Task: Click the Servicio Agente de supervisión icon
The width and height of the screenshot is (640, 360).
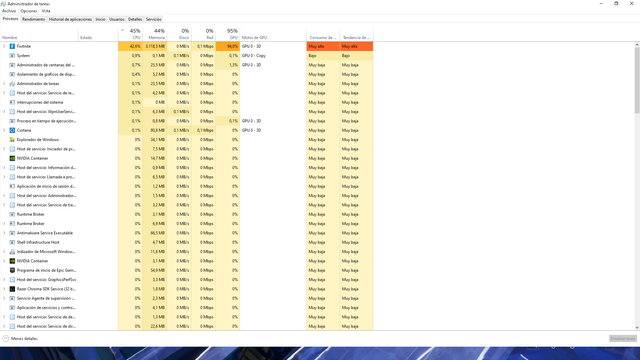Action: click(x=12, y=298)
